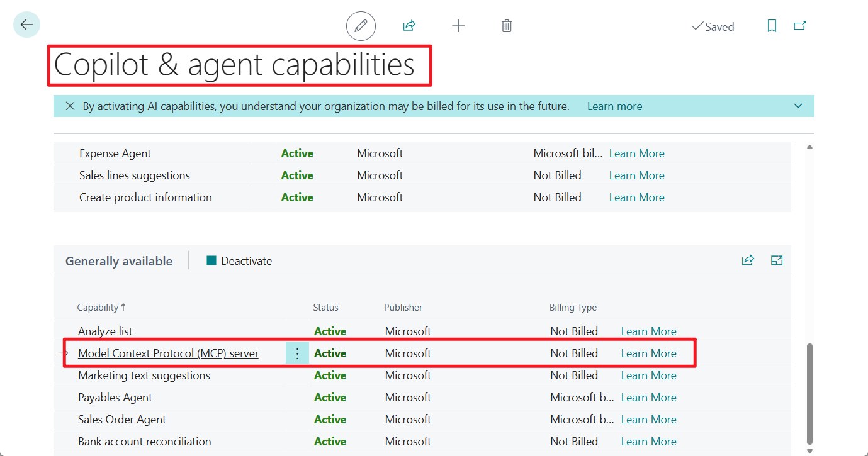Open Learn More for Bank account reconciliation
This screenshot has width=868, height=456.
[x=648, y=442]
